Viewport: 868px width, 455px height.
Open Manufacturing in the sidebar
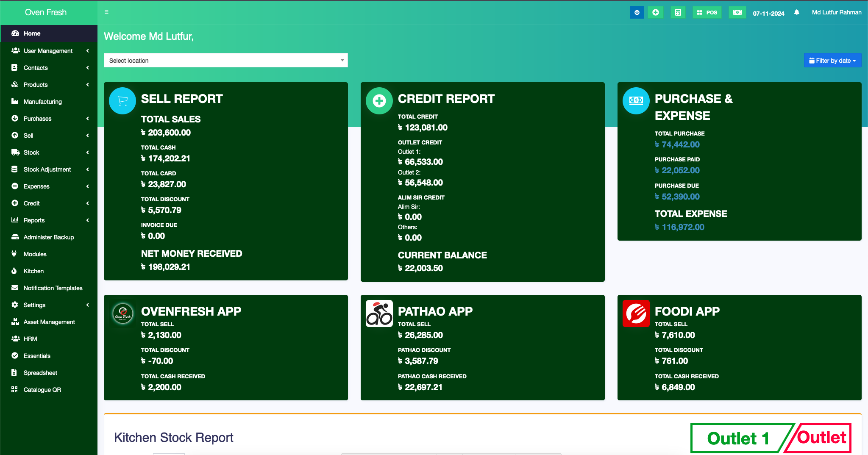(49, 102)
